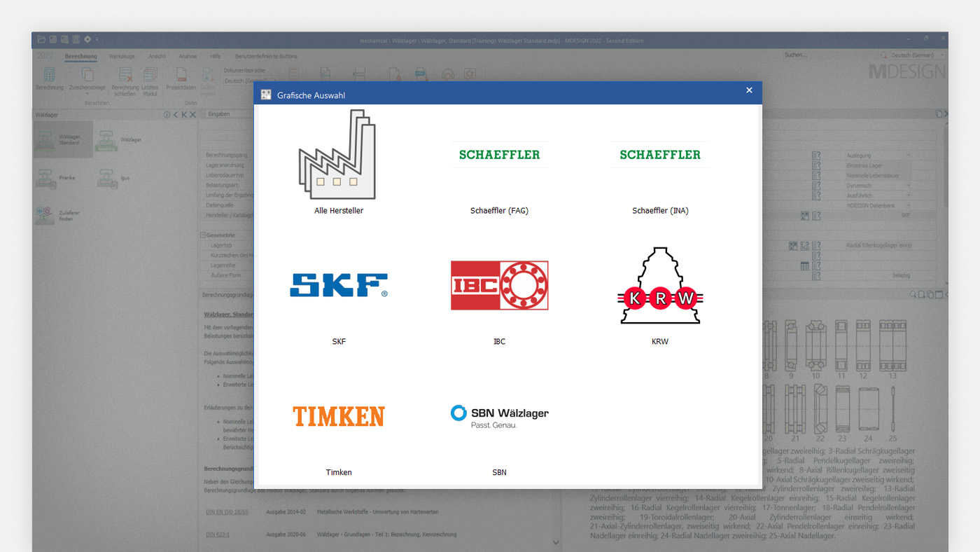
Task: Open the Ausführlich dropdown in input table
Action: 878,196
